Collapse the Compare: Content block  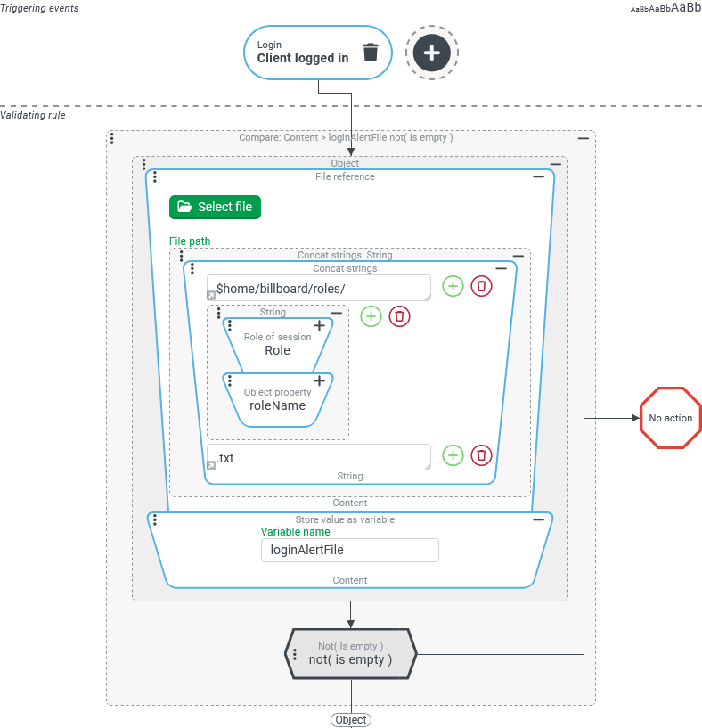tap(584, 138)
